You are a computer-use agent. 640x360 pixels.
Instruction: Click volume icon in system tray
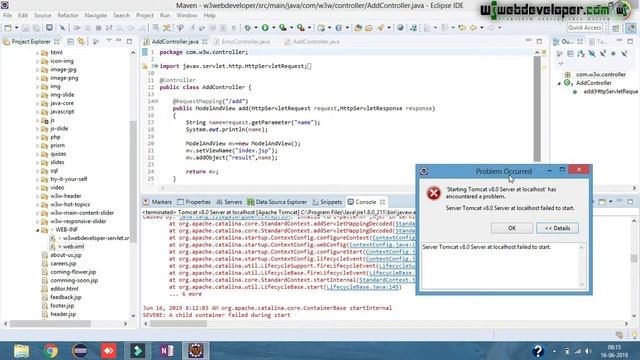[588, 351]
